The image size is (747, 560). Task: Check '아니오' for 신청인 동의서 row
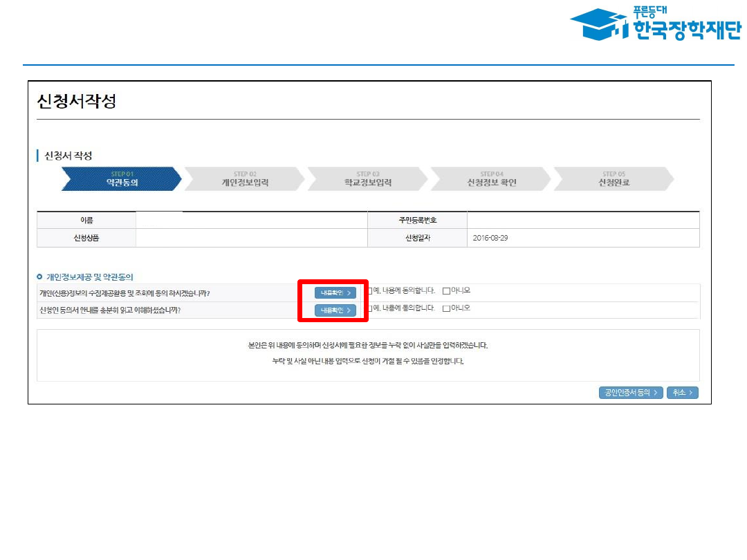click(x=446, y=308)
